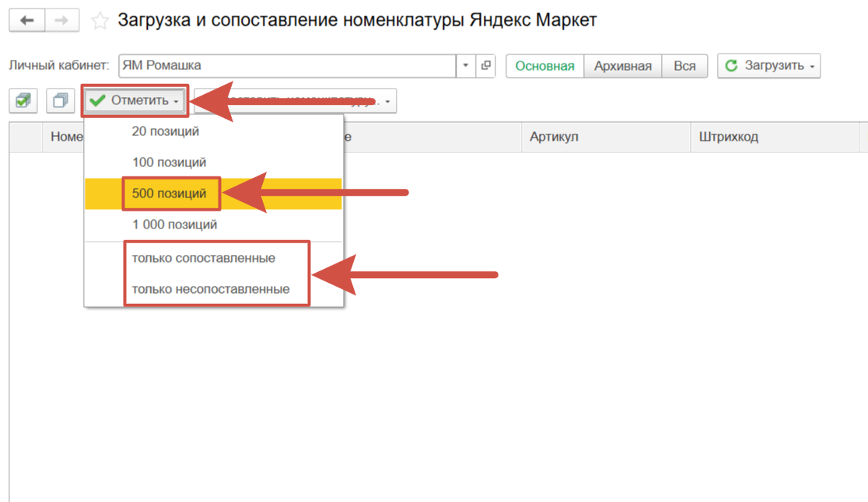Click the forward navigation arrow

coord(61,20)
